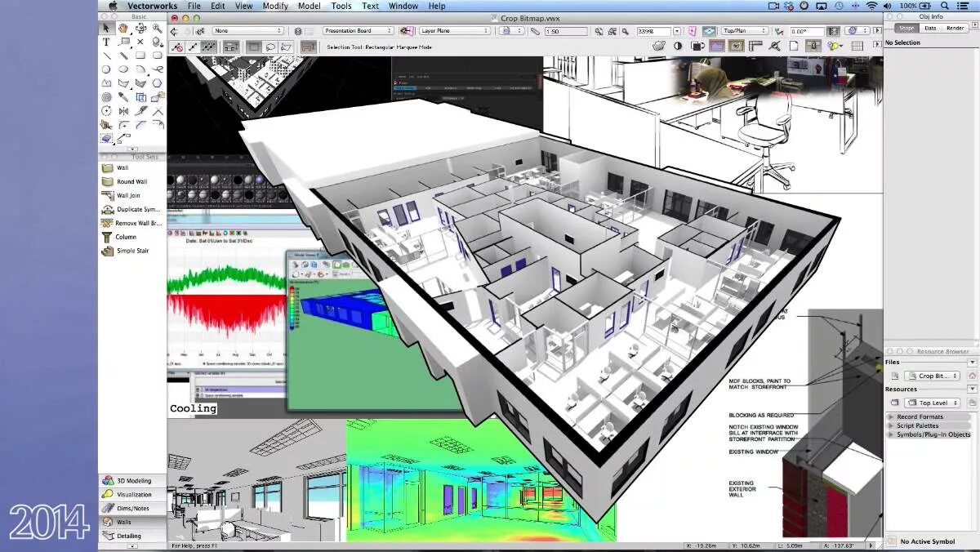Click the 1:50 layer scale field
The image size is (980, 552).
click(x=565, y=31)
